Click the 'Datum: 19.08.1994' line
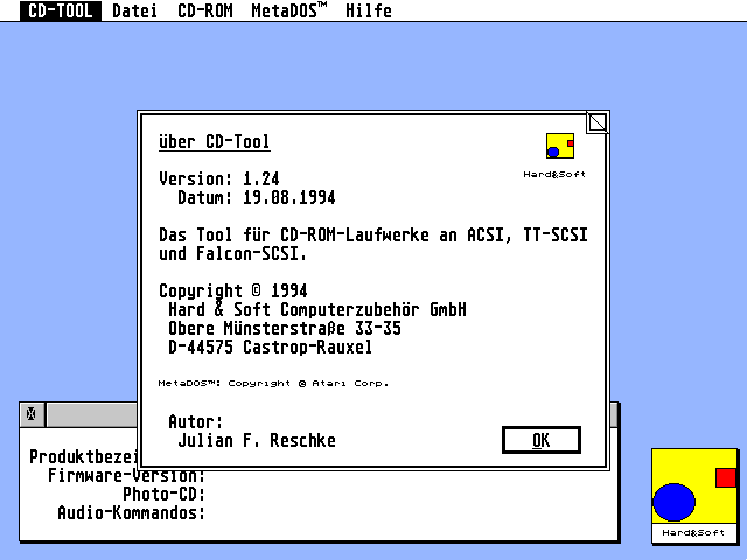747x560 pixels. pos(257,197)
